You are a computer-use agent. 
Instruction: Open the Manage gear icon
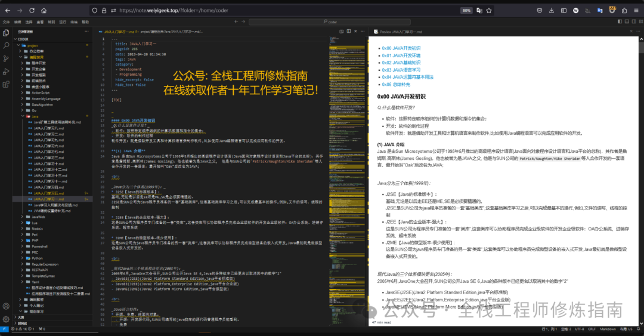pos(6,319)
